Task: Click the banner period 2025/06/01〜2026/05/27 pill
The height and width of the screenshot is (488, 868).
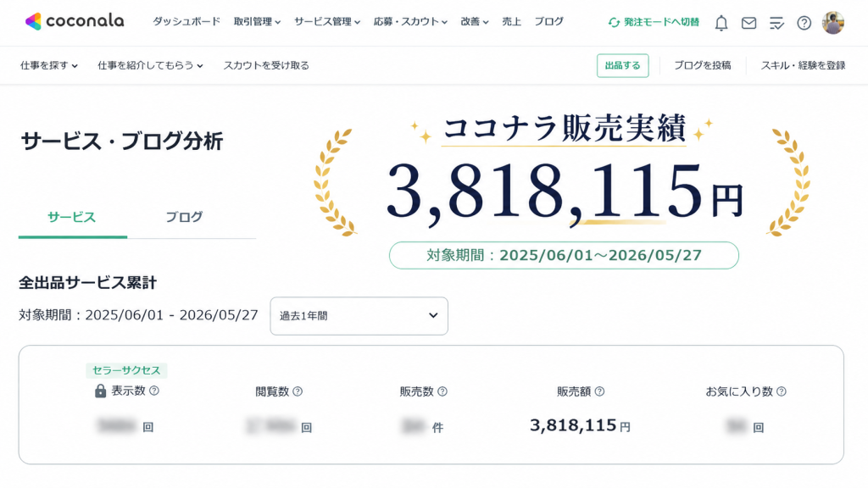Action: [564, 256]
